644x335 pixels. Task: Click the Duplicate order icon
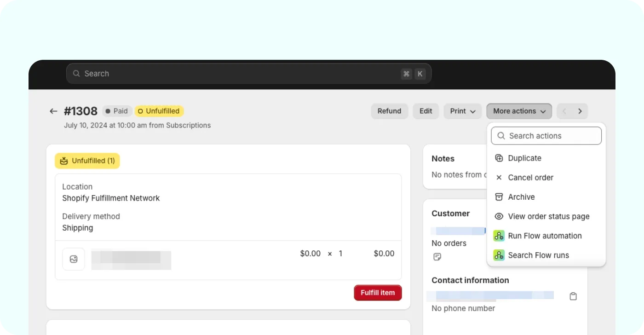point(499,158)
